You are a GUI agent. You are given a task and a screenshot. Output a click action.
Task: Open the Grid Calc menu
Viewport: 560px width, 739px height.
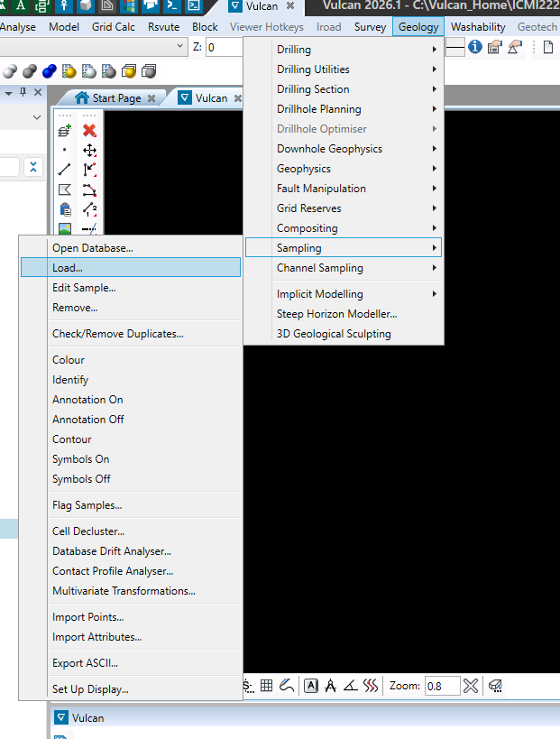coord(113,27)
